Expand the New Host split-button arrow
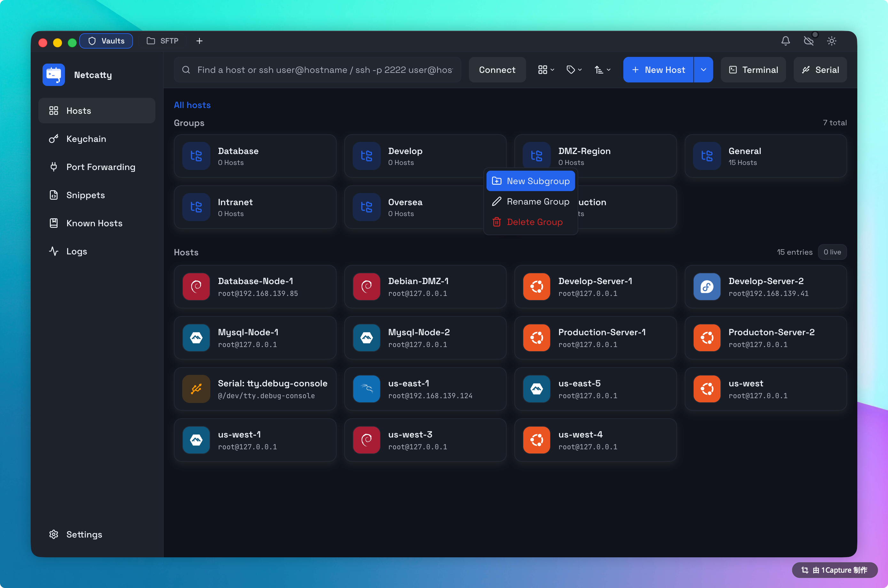This screenshot has height=588, width=888. [x=703, y=70]
